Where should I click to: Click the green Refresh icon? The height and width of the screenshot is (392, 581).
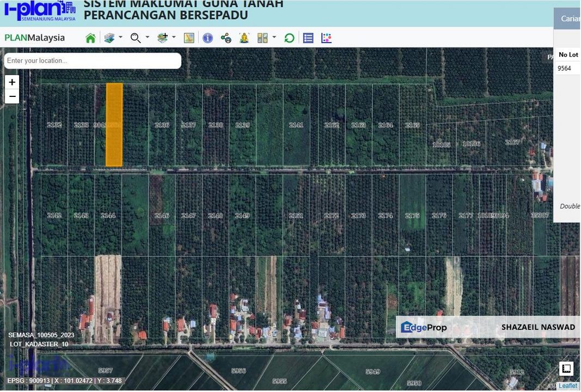point(289,38)
